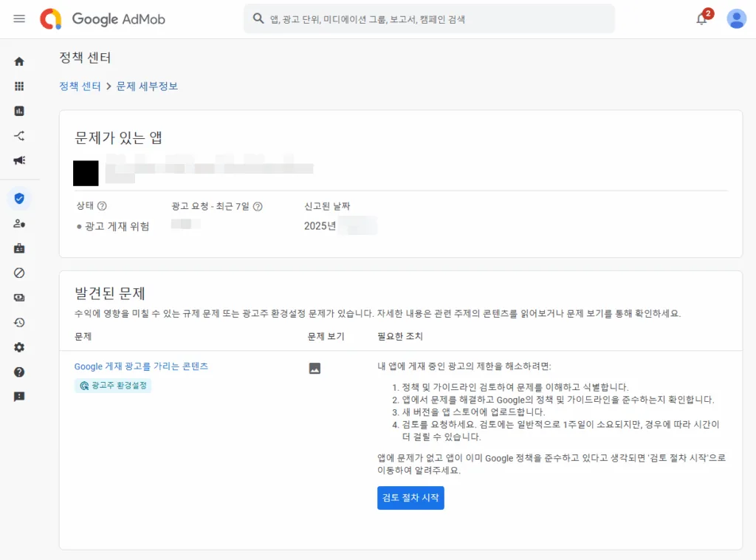Screen dimensions: 756x560
Task: Open Reports sidebar icon
Action: (19, 111)
